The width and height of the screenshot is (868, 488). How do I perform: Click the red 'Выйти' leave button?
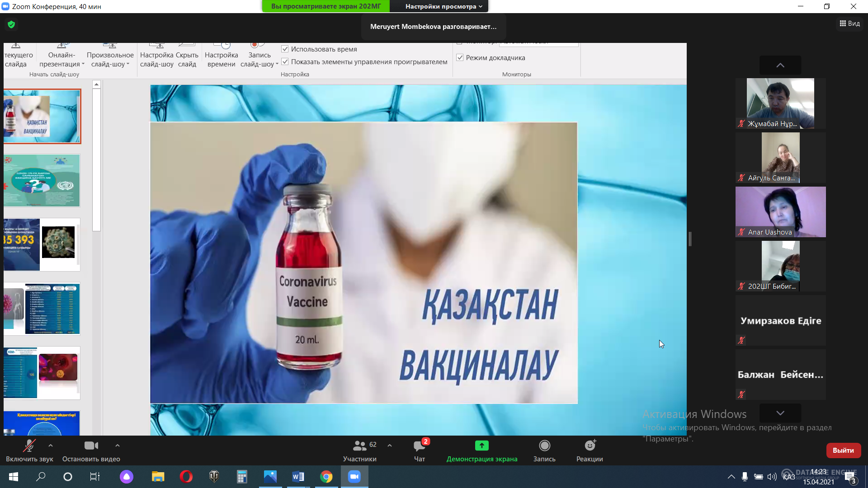(843, 450)
